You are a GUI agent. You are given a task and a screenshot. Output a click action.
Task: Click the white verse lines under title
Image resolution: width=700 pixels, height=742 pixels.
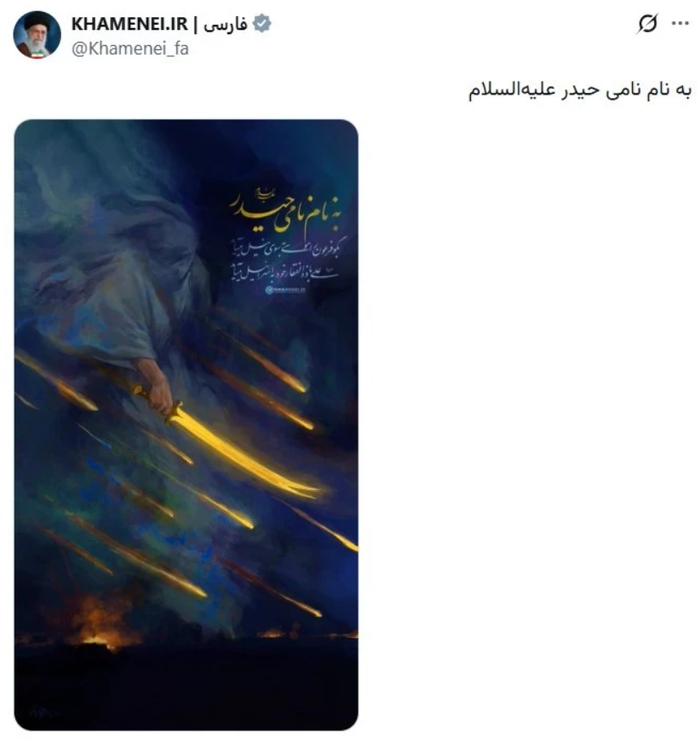point(285,261)
